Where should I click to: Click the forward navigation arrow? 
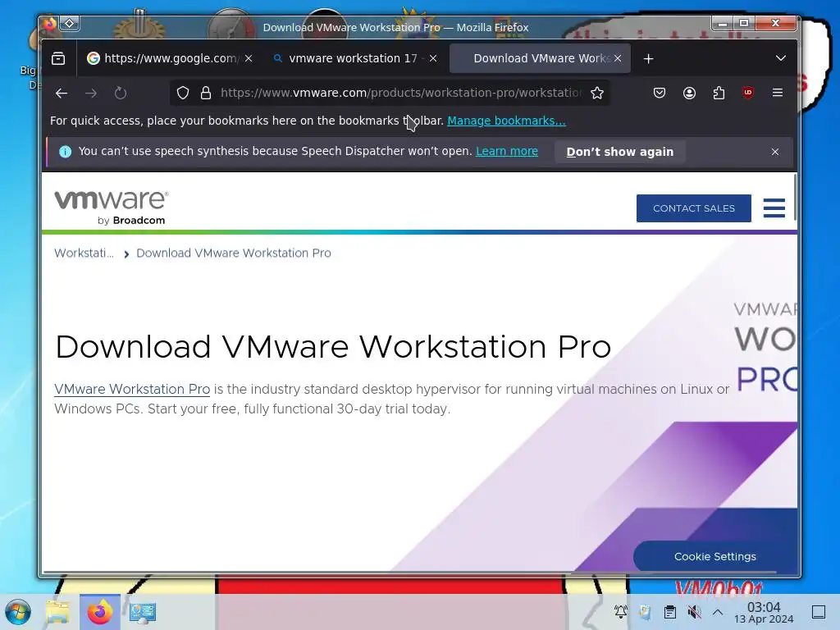(91, 94)
